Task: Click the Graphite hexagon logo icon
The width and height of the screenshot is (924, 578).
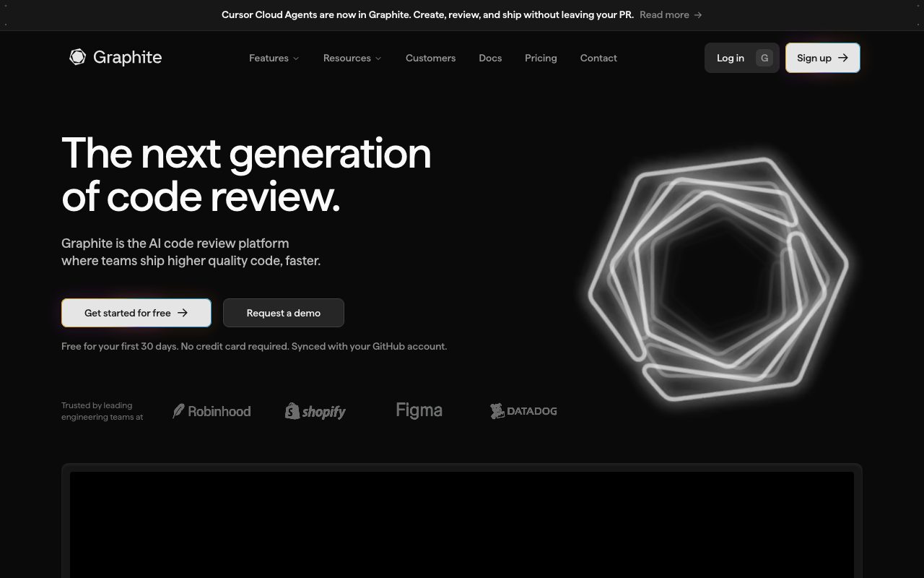Action: click(77, 57)
